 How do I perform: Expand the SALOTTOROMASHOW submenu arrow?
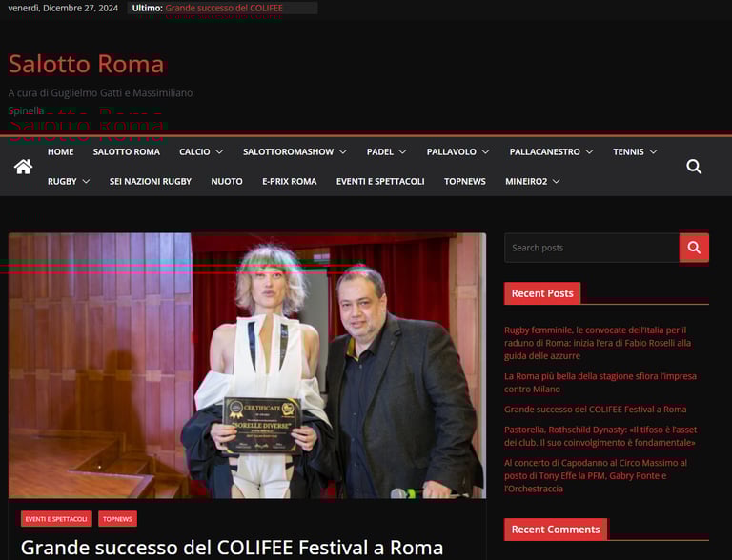[x=343, y=152]
